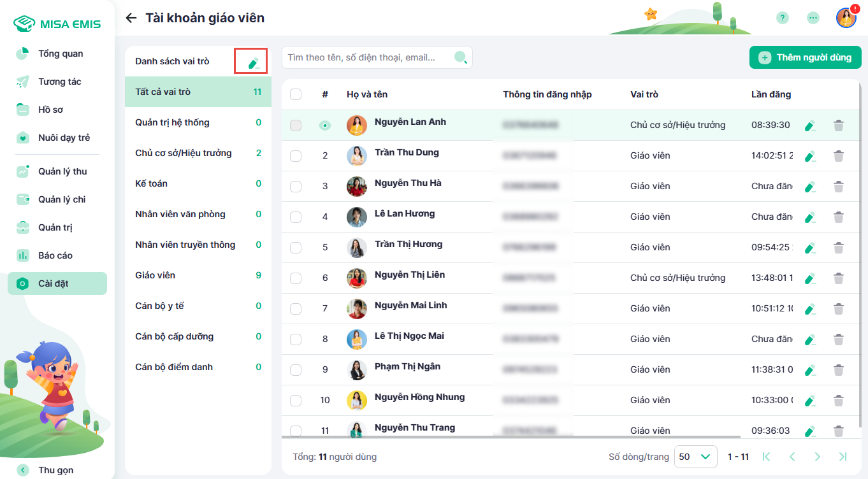Edit Trần Thu Dung's account with pencil icon
This screenshot has width=868, height=479.
[810, 156]
